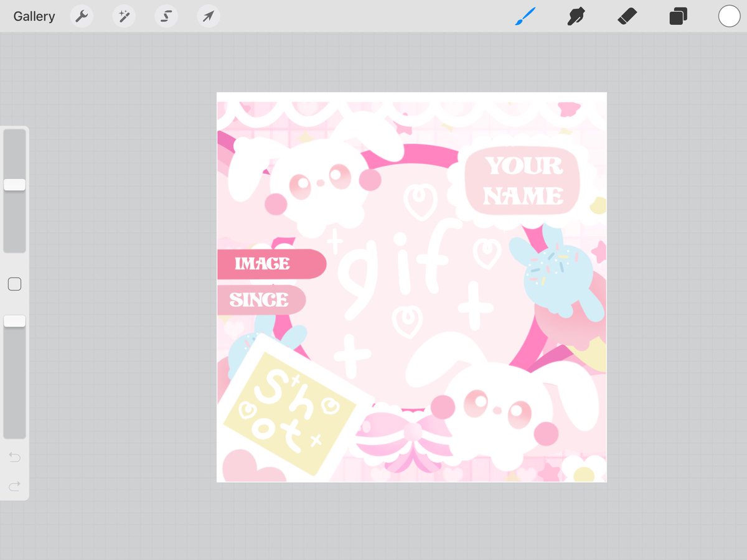Click the brush size slider handle
Image resolution: width=747 pixels, height=560 pixels.
click(14, 185)
